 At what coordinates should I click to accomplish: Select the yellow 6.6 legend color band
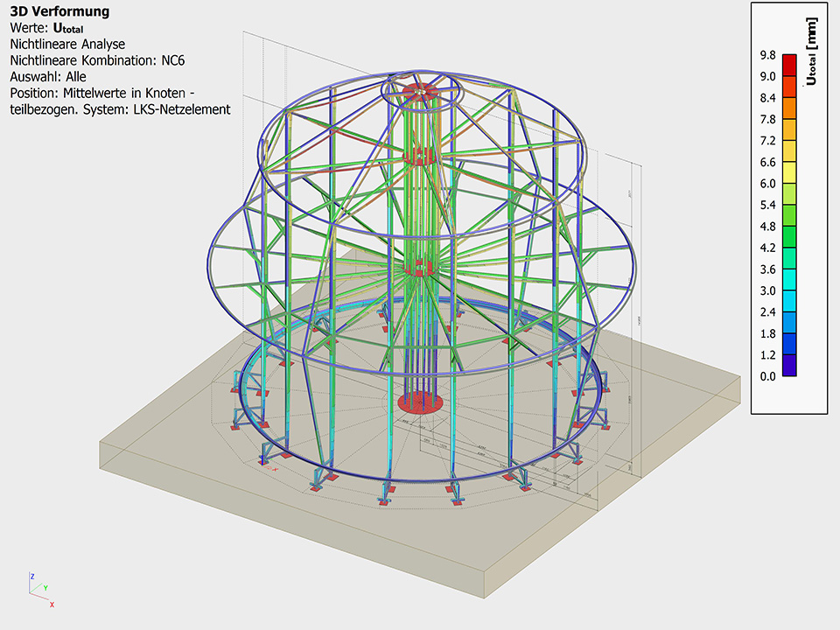[x=789, y=172]
